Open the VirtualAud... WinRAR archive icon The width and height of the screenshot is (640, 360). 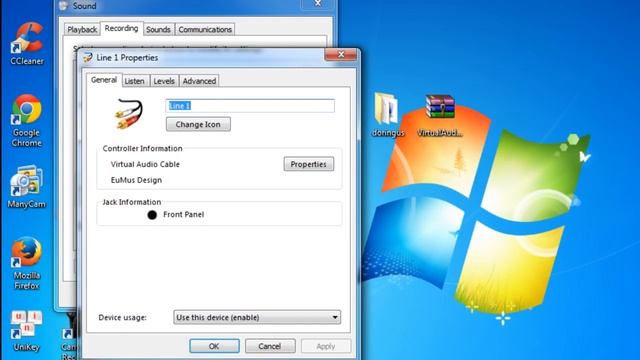coord(440,115)
